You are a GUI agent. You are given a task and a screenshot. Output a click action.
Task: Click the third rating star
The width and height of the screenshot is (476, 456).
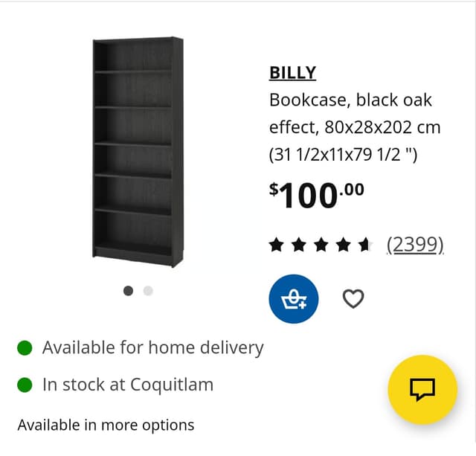tap(321, 245)
